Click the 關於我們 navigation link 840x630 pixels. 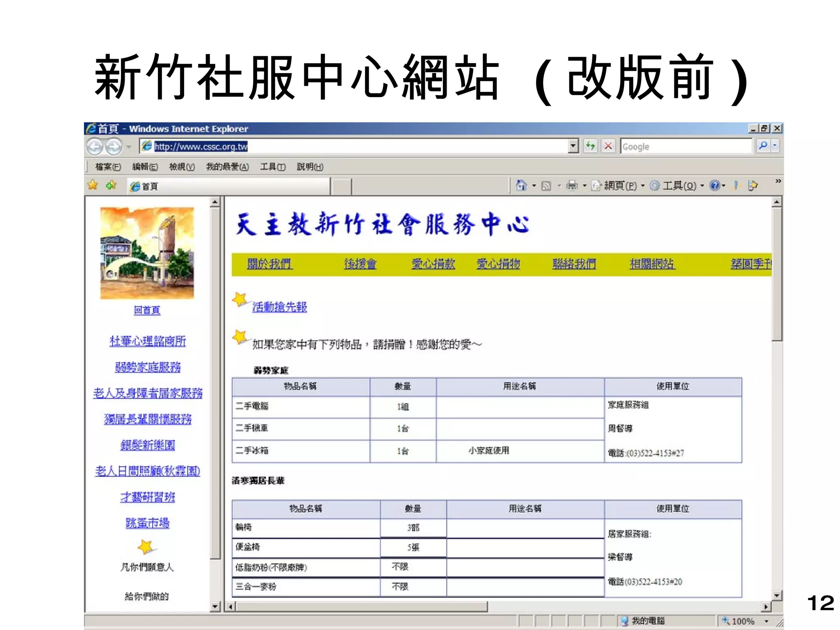269,264
